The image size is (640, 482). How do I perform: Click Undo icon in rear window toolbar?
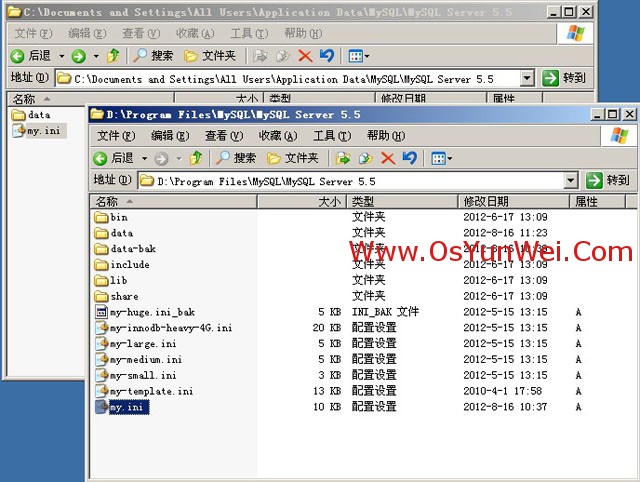(327, 56)
